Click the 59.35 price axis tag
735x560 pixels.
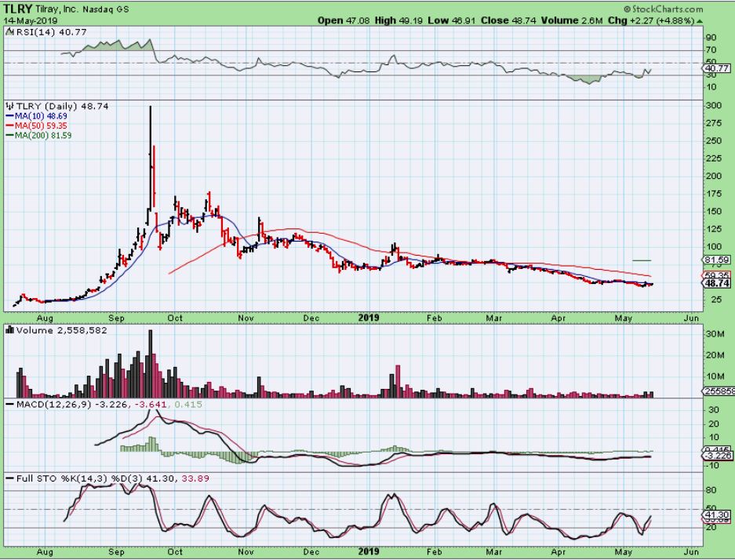(x=717, y=275)
